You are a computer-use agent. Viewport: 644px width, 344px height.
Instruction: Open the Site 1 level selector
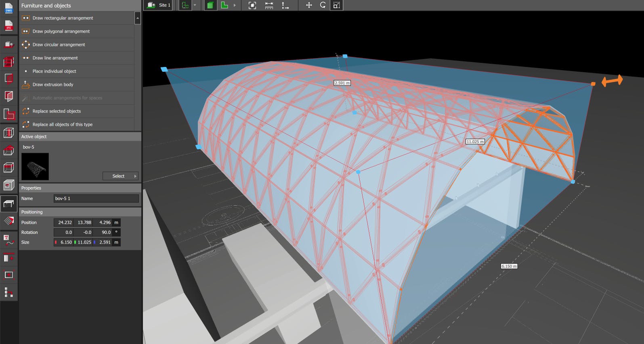[159, 5]
